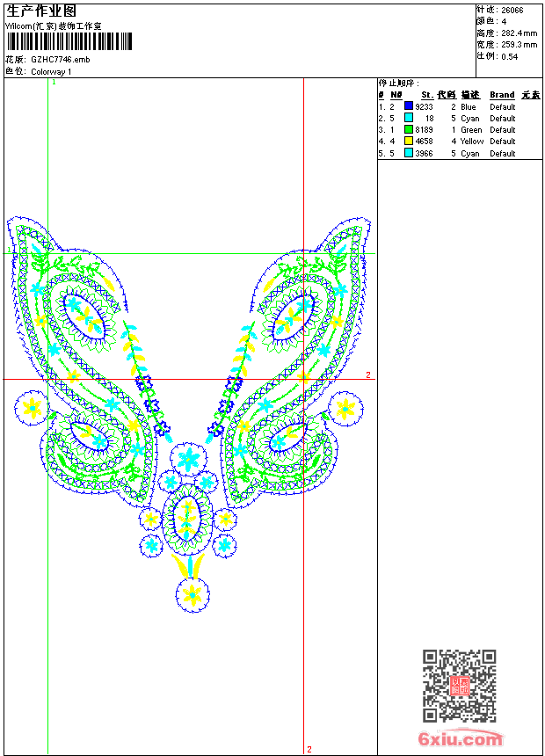
Task: Select the stitch count '8189' in row 3
Action: point(424,130)
